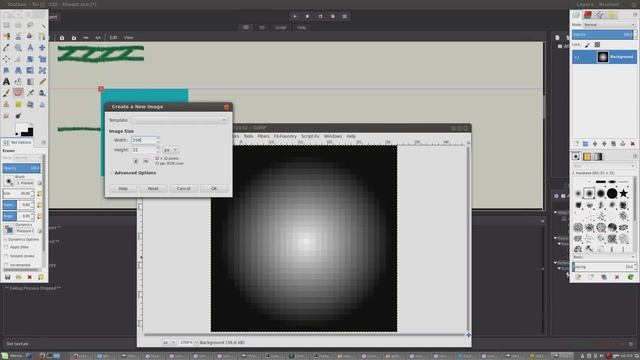Viewport: 640px width, 360px height.
Task: Click OK in Create a New Image dialog
Action: [214, 189]
